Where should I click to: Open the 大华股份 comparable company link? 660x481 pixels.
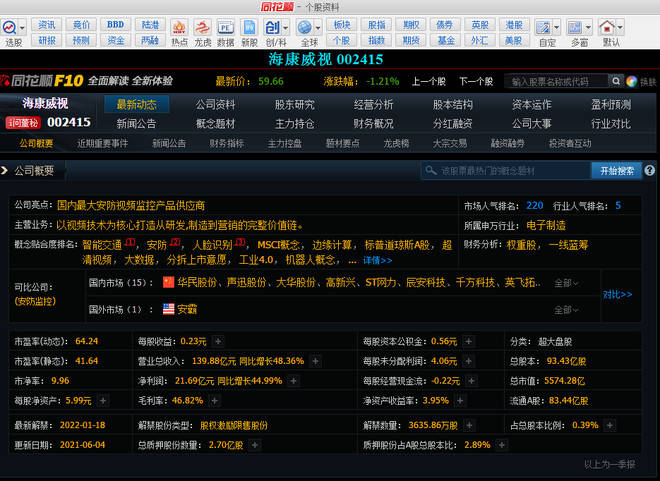coord(295,282)
